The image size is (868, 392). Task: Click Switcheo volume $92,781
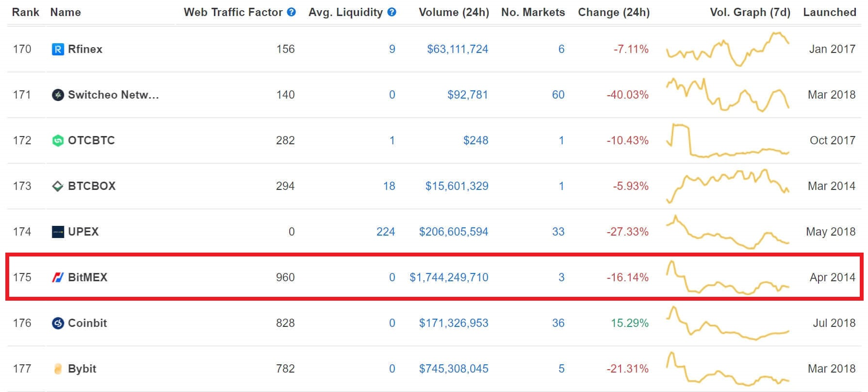click(468, 95)
